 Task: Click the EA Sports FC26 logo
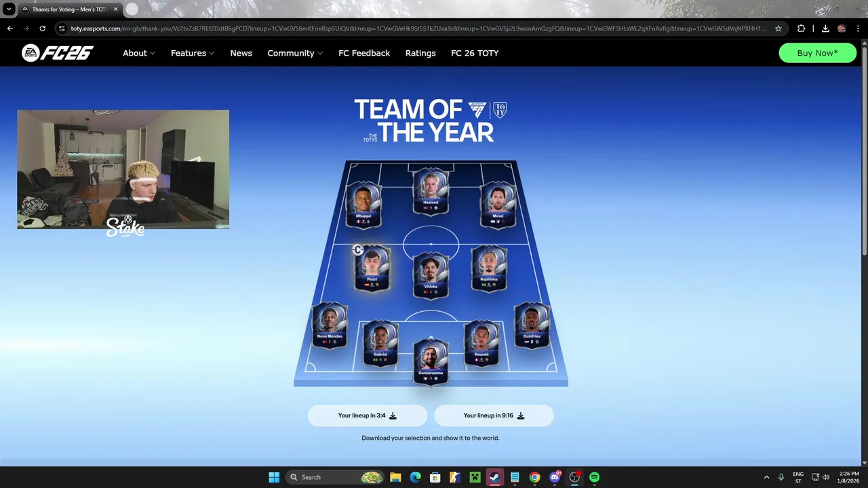pyautogui.click(x=57, y=53)
